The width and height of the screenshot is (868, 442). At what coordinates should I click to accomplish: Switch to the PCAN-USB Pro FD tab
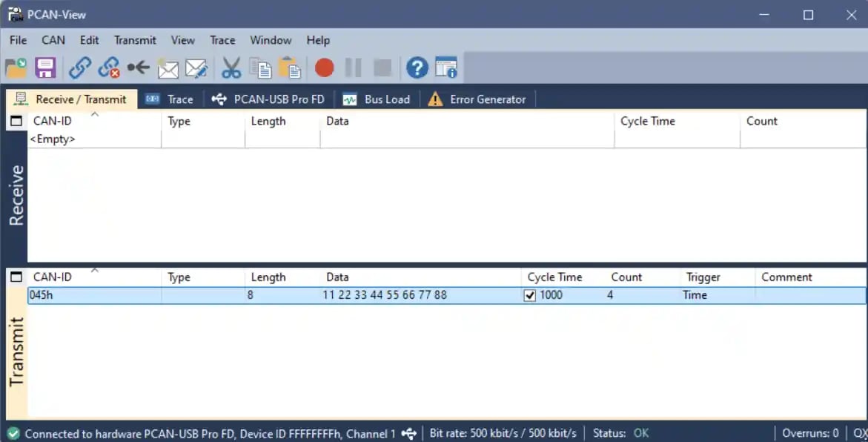(x=268, y=99)
